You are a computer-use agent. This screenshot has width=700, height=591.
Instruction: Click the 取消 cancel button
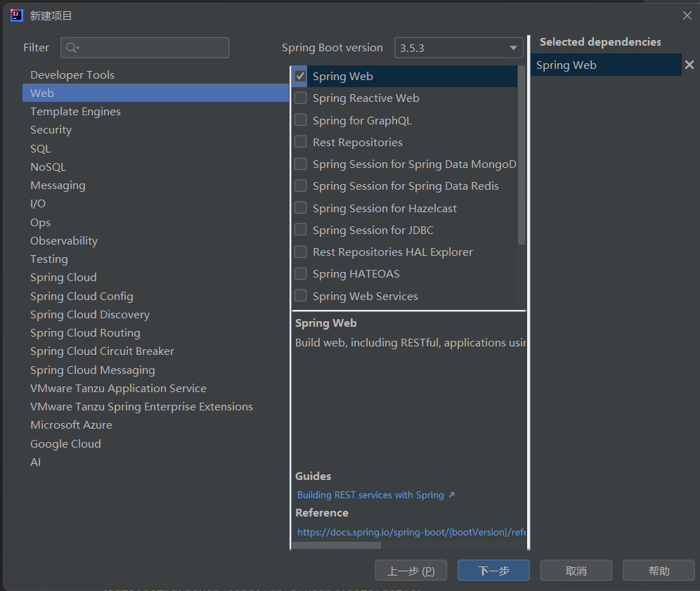click(576, 571)
